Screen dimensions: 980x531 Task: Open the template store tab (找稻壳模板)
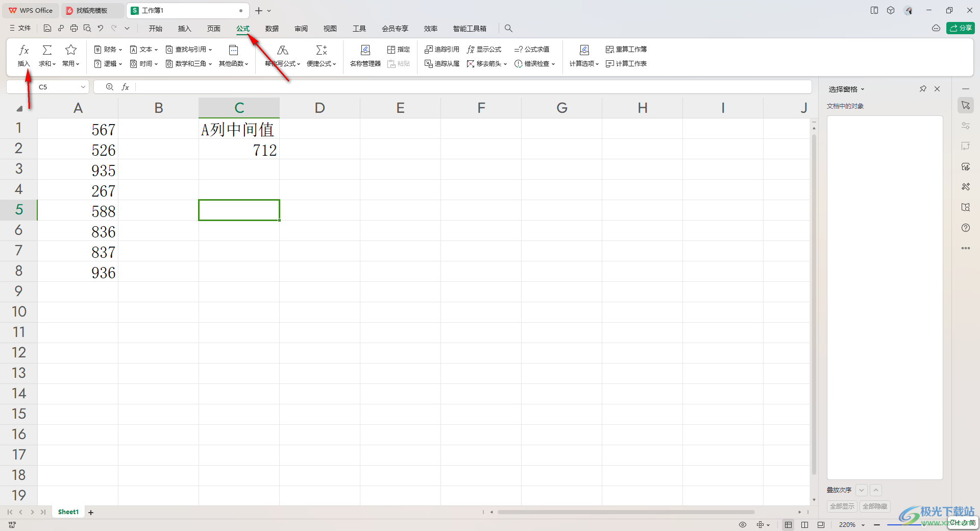pos(92,10)
